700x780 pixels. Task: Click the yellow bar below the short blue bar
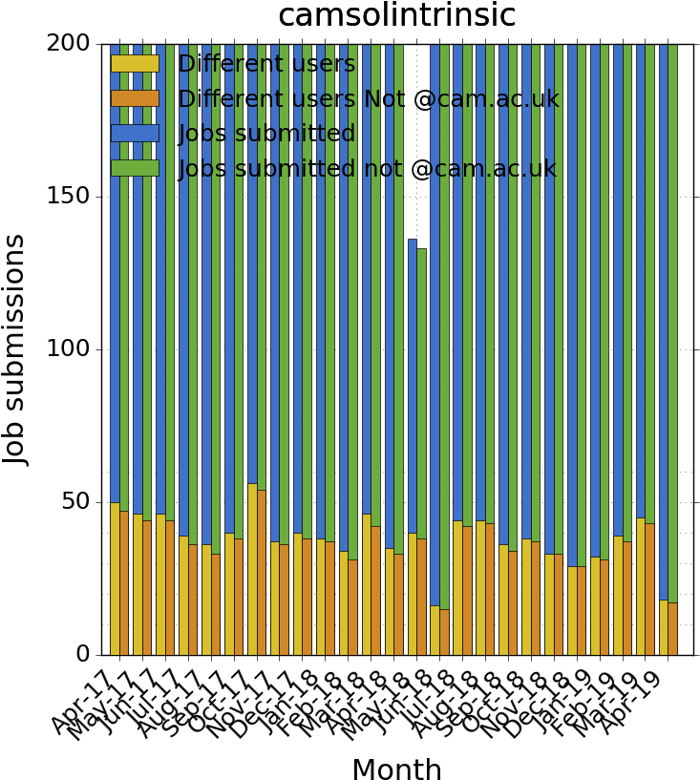point(413,594)
